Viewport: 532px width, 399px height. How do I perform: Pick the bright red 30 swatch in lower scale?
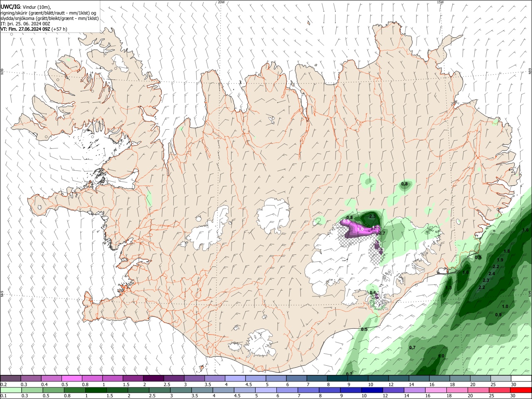click(521, 390)
